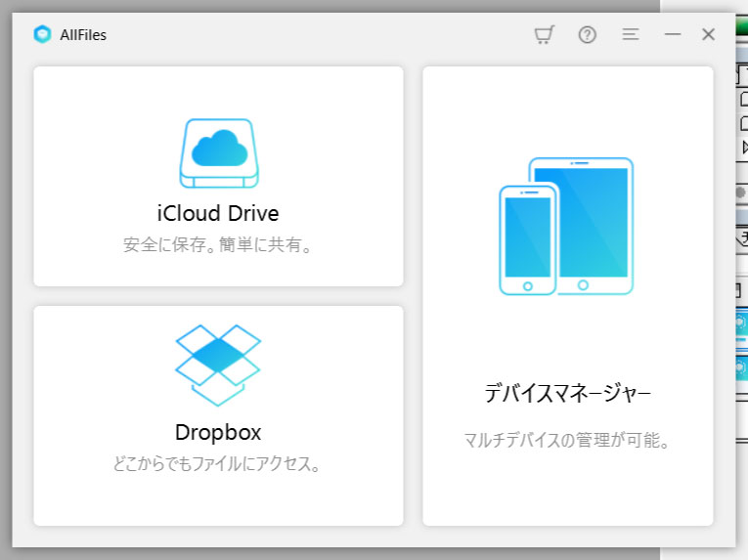748x560 pixels.
Task: Click the 安全に保存。簡単に共有。 subtitle
Action: click(x=218, y=245)
